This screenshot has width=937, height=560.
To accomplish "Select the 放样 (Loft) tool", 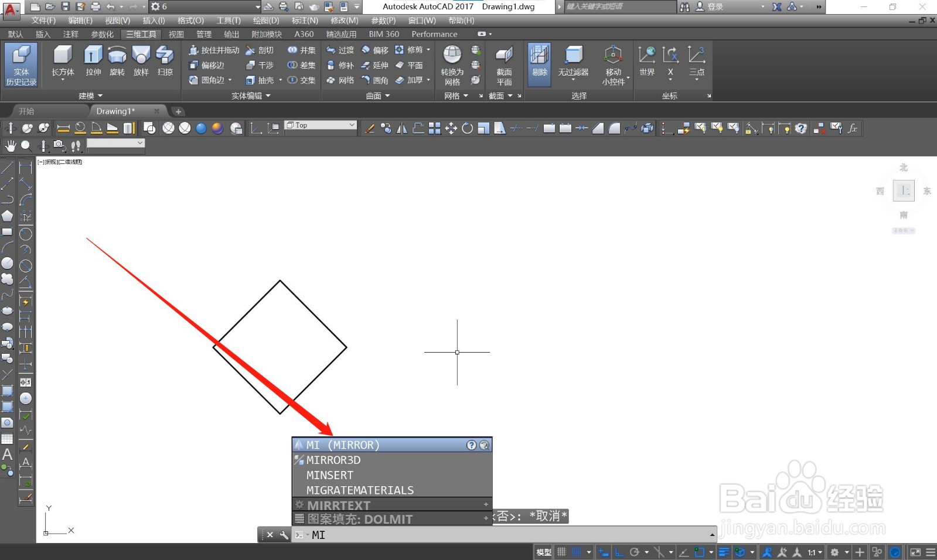I will pyautogui.click(x=141, y=61).
